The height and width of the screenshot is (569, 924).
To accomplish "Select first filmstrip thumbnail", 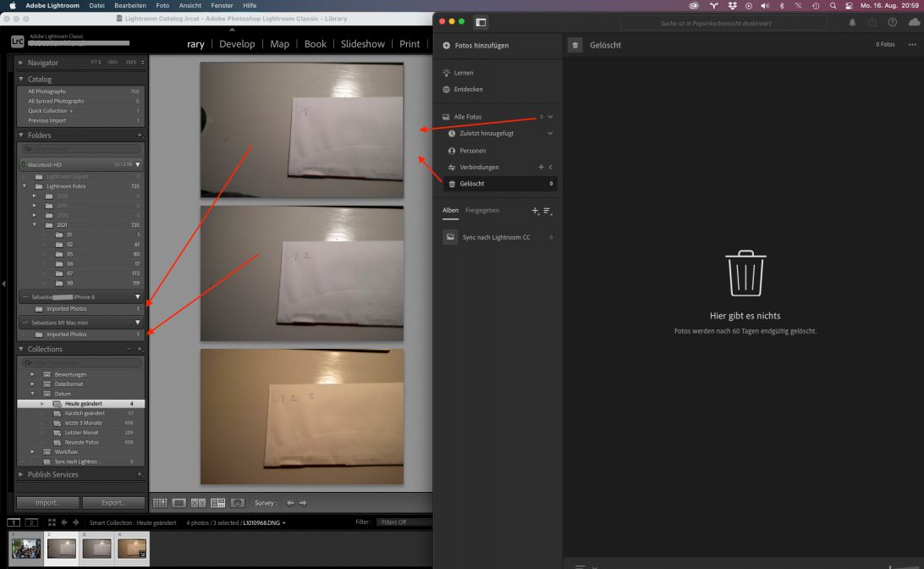I will pyautogui.click(x=26, y=548).
